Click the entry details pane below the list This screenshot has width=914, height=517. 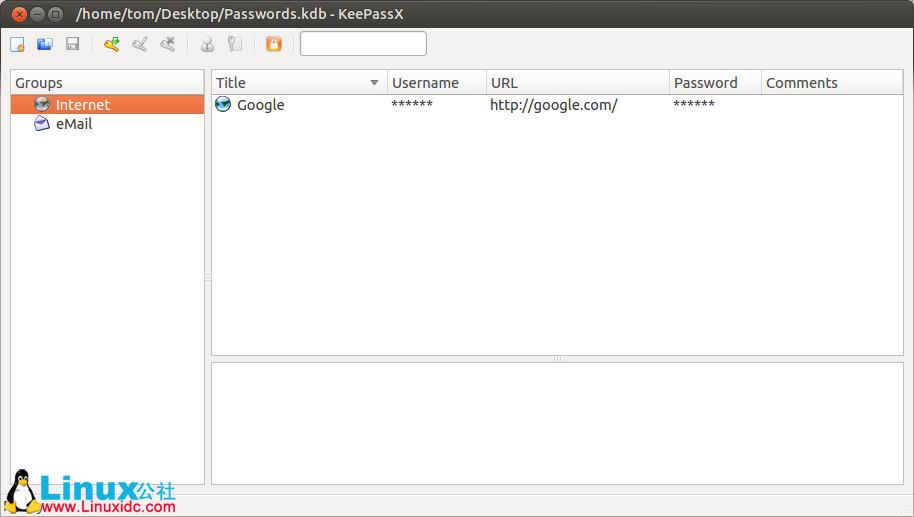coord(557,423)
